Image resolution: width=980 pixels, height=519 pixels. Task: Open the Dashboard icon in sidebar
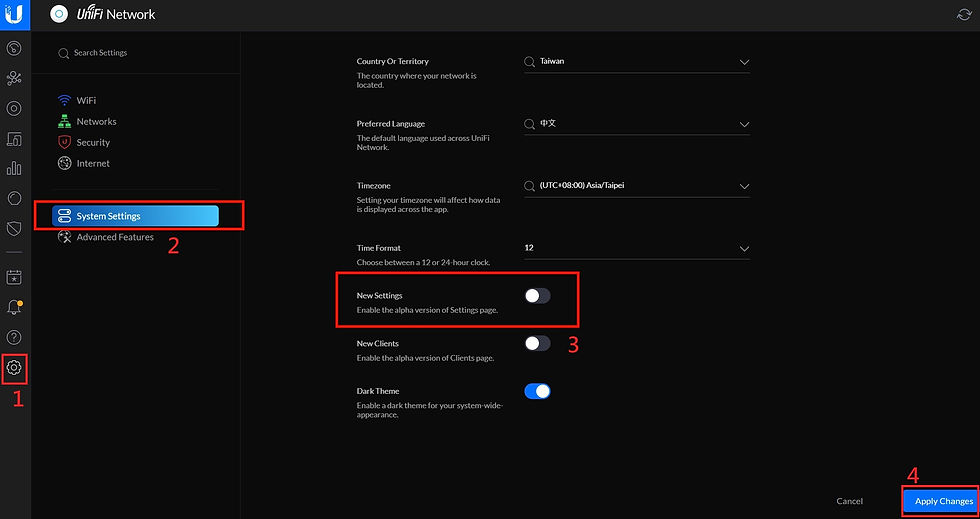pos(14,48)
